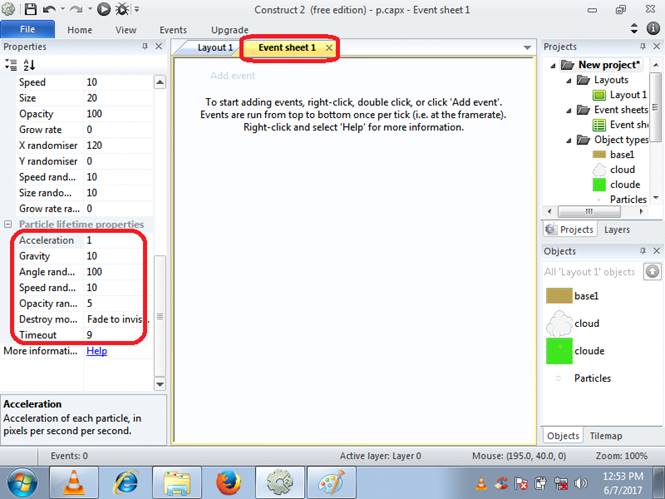Open the File menu
This screenshot has height=499, width=665.
[28, 29]
